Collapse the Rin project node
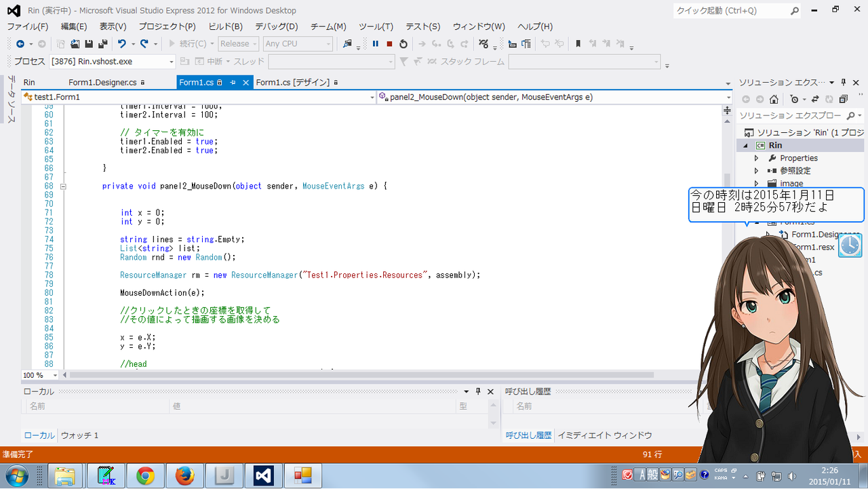The width and height of the screenshot is (868, 489). click(x=746, y=145)
